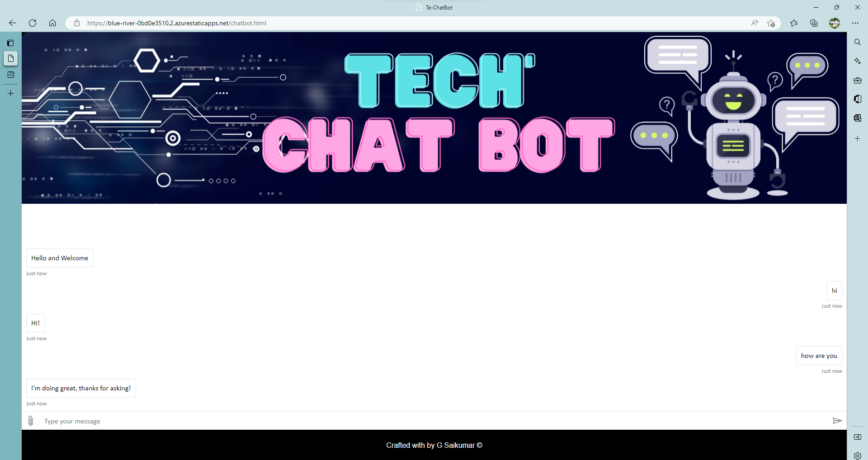Open the browser Settings and more menu
Viewport: 868px width, 460px height.
[855, 23]
